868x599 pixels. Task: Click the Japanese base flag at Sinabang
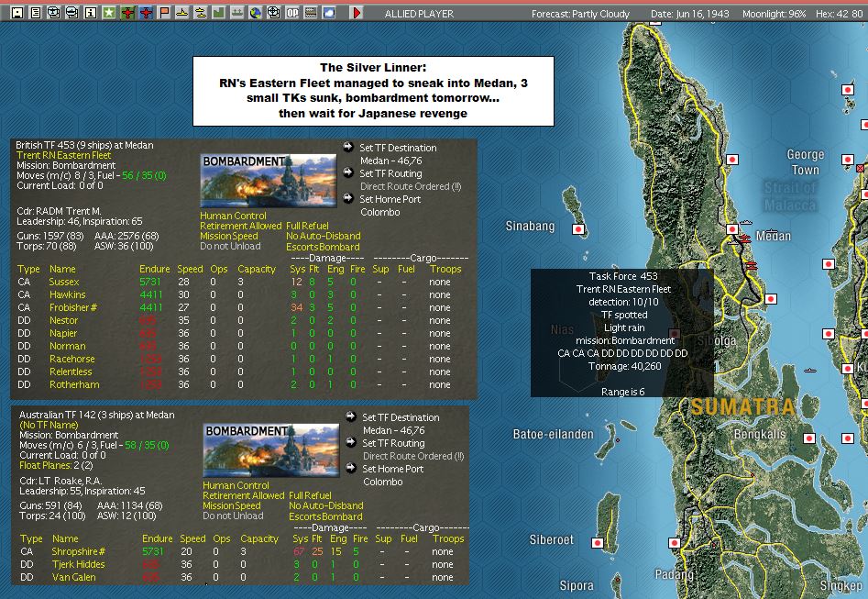(x=578, y=228)
